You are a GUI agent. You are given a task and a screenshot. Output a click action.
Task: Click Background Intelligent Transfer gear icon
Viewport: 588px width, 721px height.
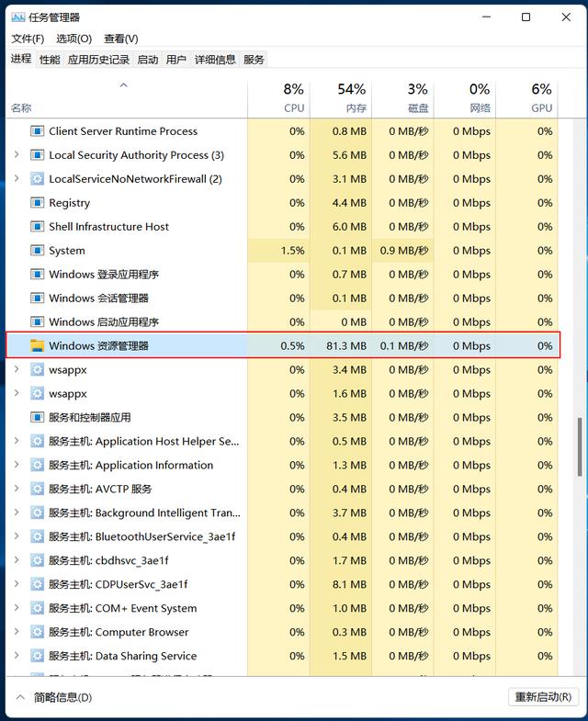pos(37,513)
